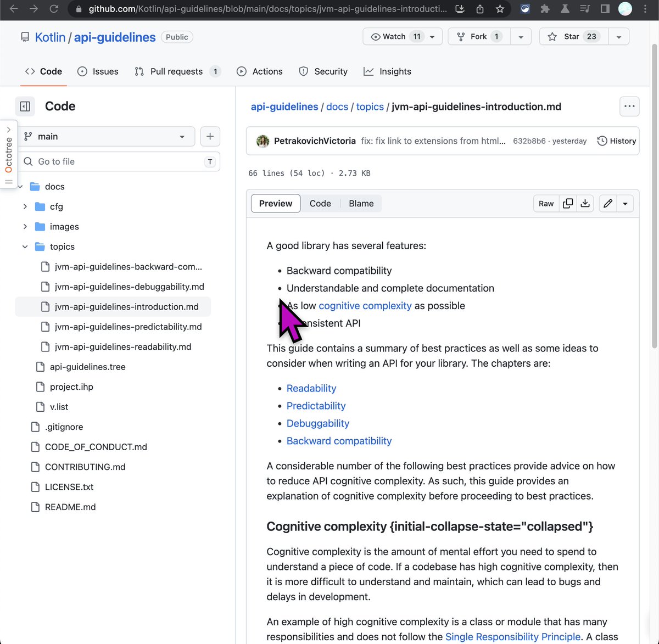Open the Watch notification options dropdown arrow
The image size is (659, 644).
coord(433,37)
